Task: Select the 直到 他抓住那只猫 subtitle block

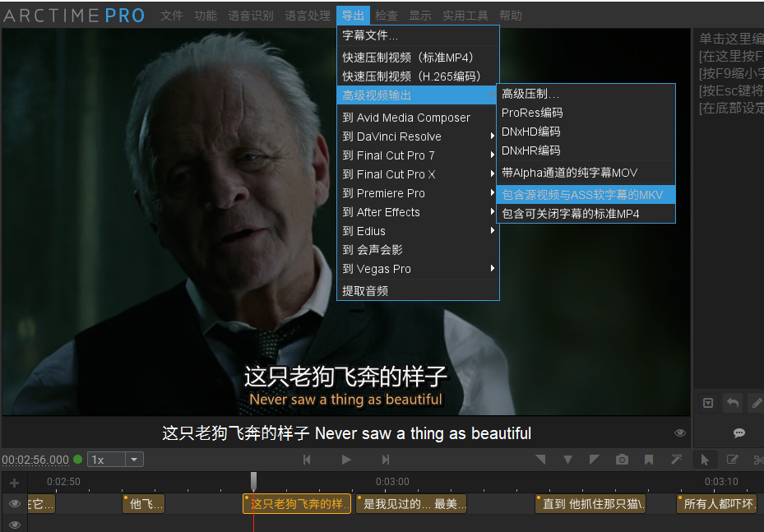Action: (590, 504)
